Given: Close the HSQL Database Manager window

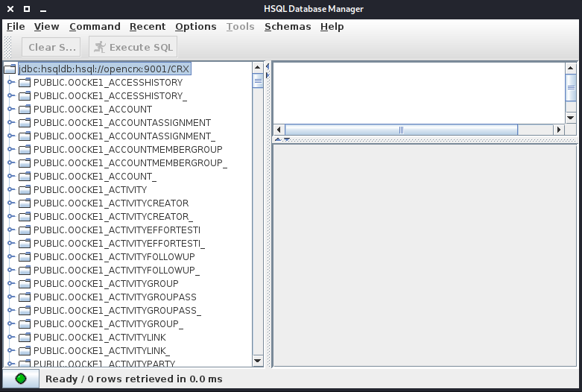Looking at the screenshot, I should tap(10, 9).
